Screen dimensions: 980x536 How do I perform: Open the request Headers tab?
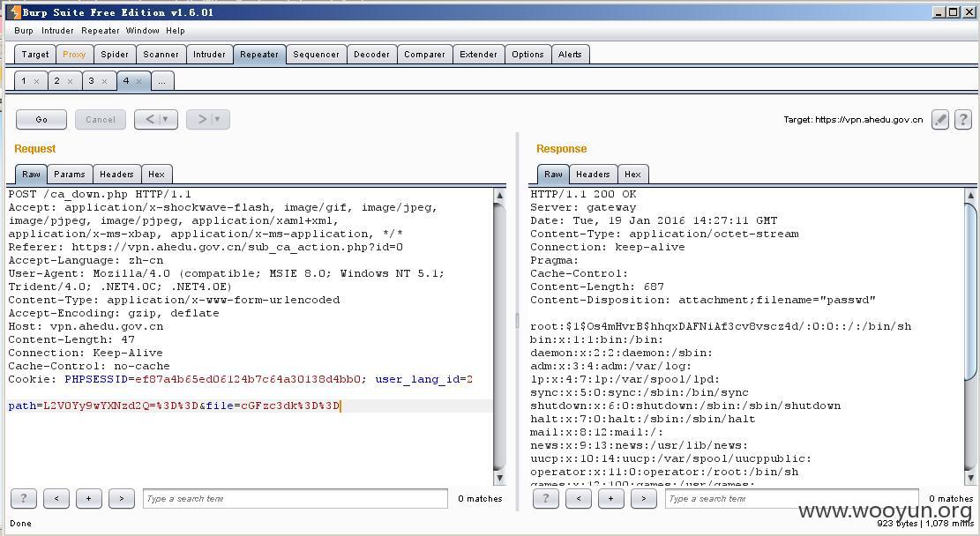[116, 175]
